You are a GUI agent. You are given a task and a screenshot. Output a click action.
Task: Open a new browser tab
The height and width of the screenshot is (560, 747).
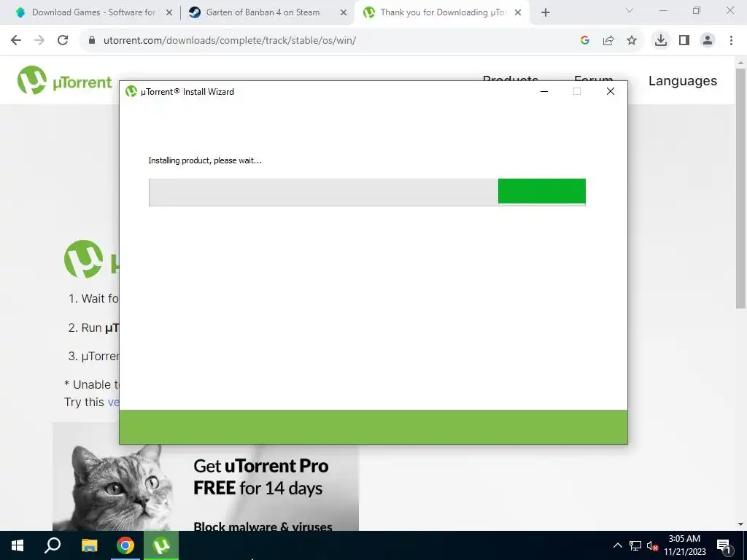point(546,13)
